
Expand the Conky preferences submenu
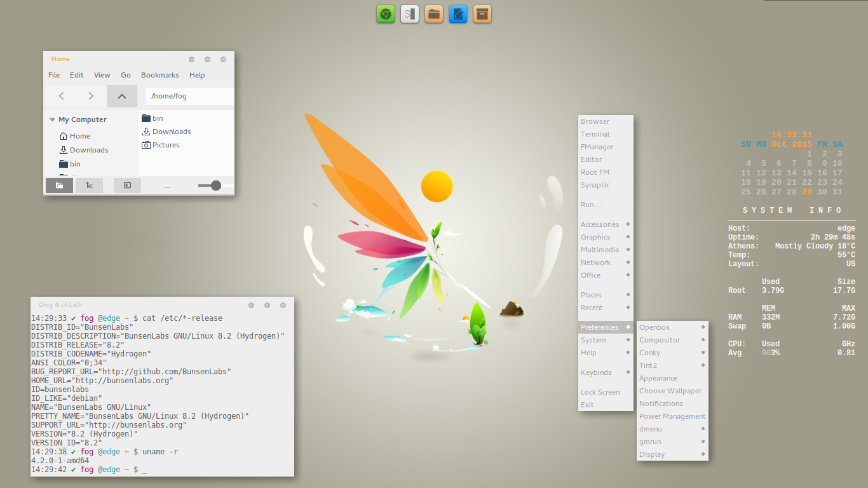click(x=672, y=353)
